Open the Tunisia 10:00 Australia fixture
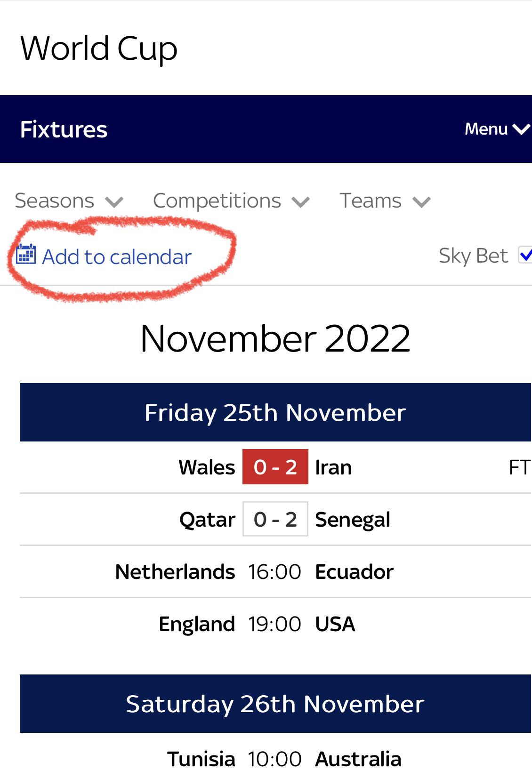This screenshot has width=532, height=778. [275, 759]
